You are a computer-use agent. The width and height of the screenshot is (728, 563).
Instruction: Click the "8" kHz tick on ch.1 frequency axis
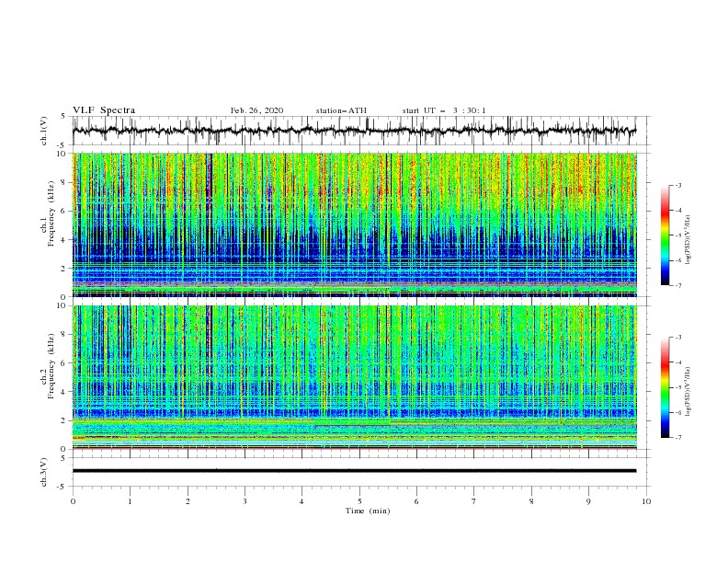[64, 182]
